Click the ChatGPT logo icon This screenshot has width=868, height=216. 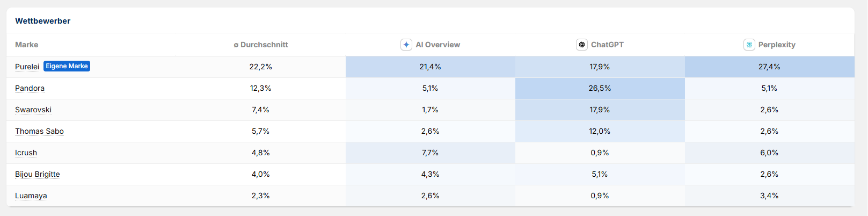[x=582, y=45]
